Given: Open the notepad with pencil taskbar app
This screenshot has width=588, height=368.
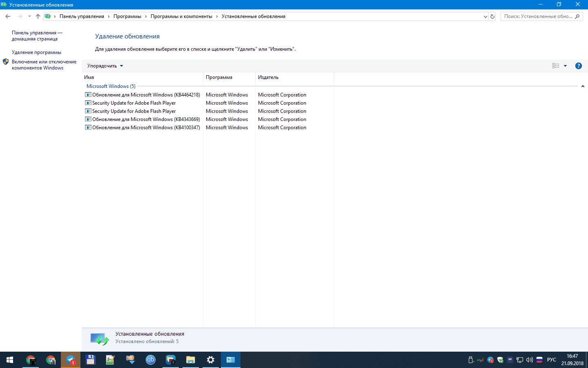Looking at the screenshot, I should (x=111, y=360).
